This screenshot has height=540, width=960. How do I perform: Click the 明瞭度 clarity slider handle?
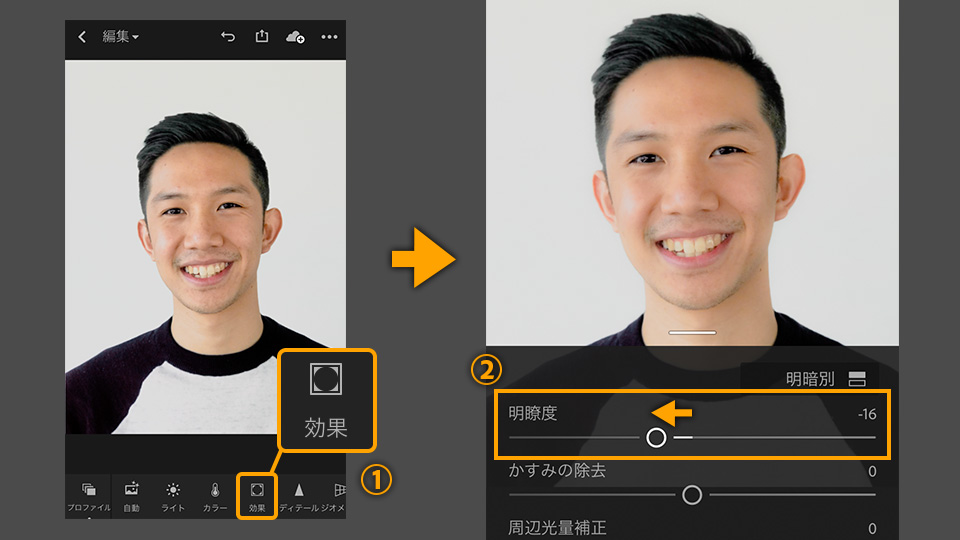pyautogui.click(x=656, y=437)
